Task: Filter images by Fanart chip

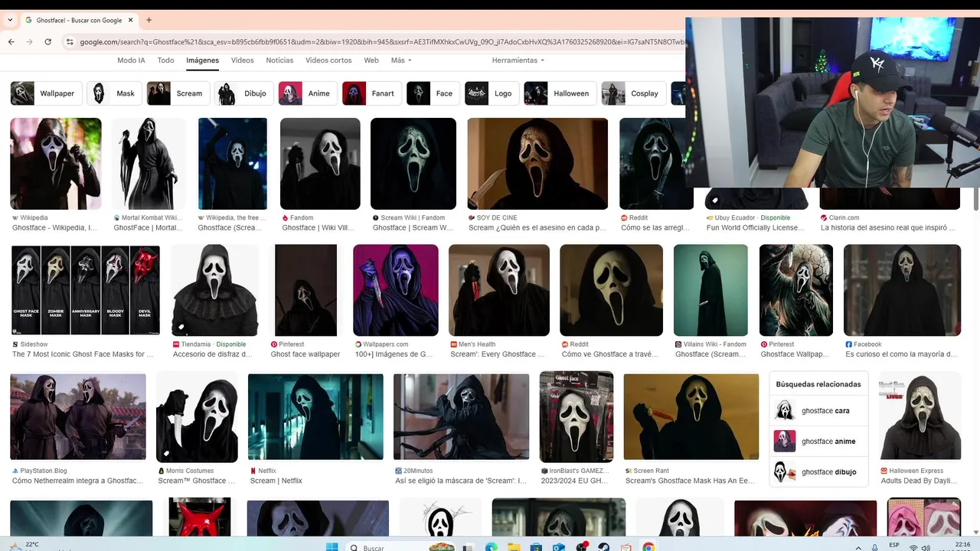Action: (371, 93)
